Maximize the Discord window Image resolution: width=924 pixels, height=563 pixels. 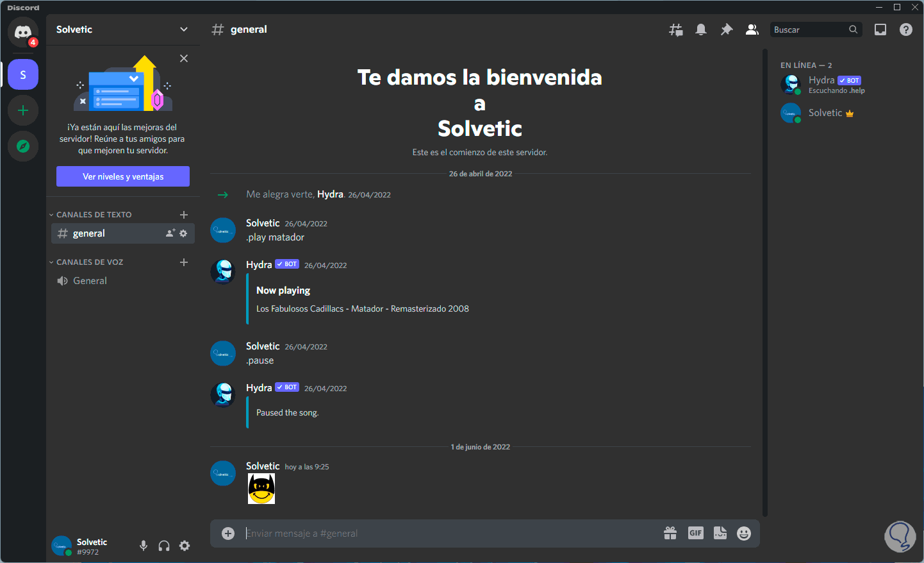[897, 7]
